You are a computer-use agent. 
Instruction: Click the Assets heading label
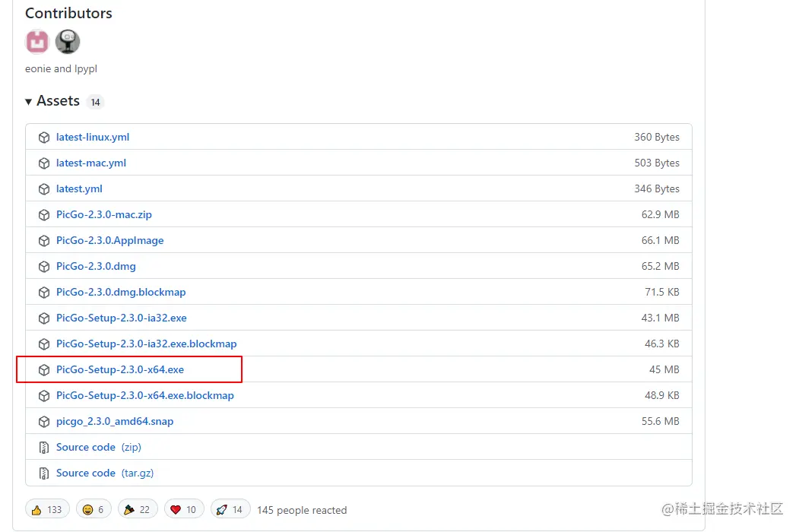58,101
